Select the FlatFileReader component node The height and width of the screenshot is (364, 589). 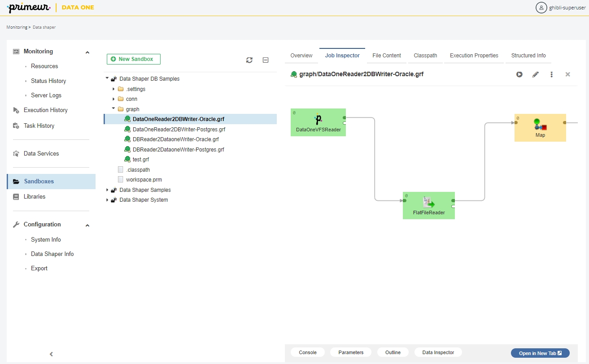(429, 205)
